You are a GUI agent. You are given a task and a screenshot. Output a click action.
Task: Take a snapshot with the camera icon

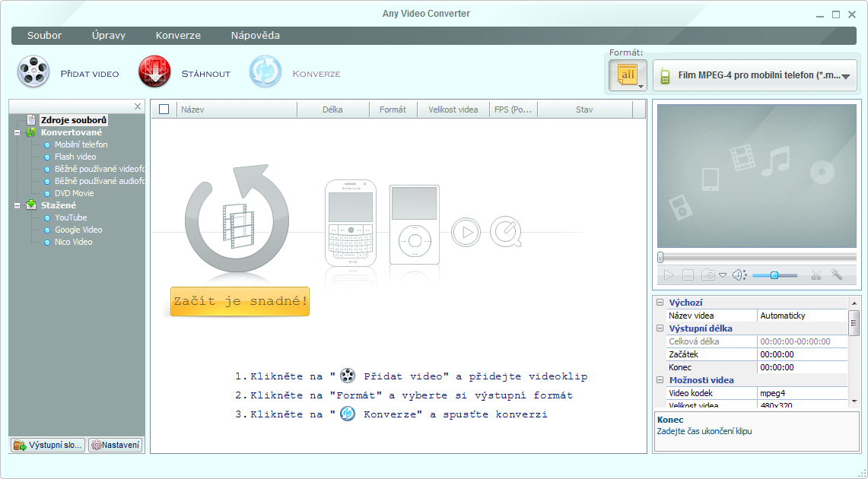[708, 275]
